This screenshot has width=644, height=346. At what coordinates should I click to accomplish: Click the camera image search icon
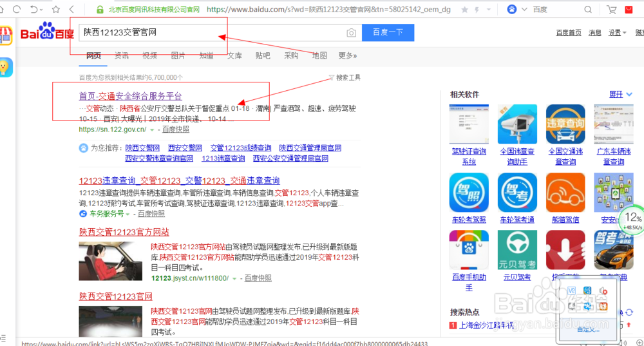click(x=351, y=33)
